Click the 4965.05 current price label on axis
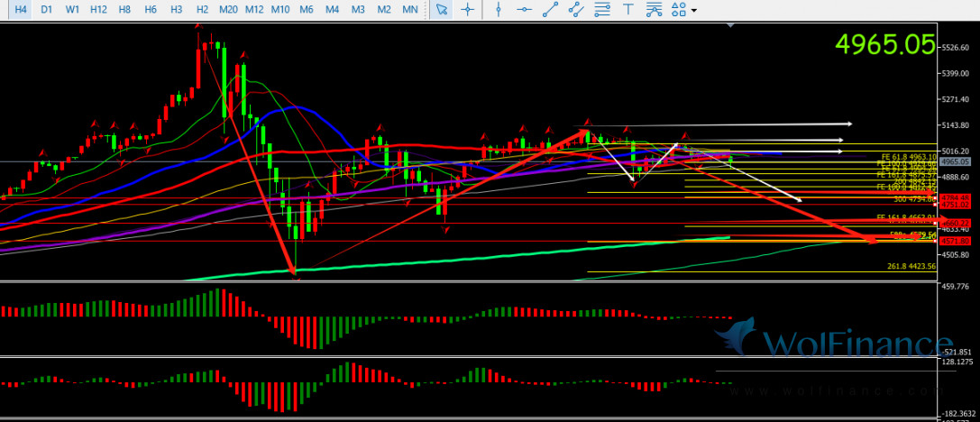The height and width of the screenshot is (422, 980). pos(954,161)
